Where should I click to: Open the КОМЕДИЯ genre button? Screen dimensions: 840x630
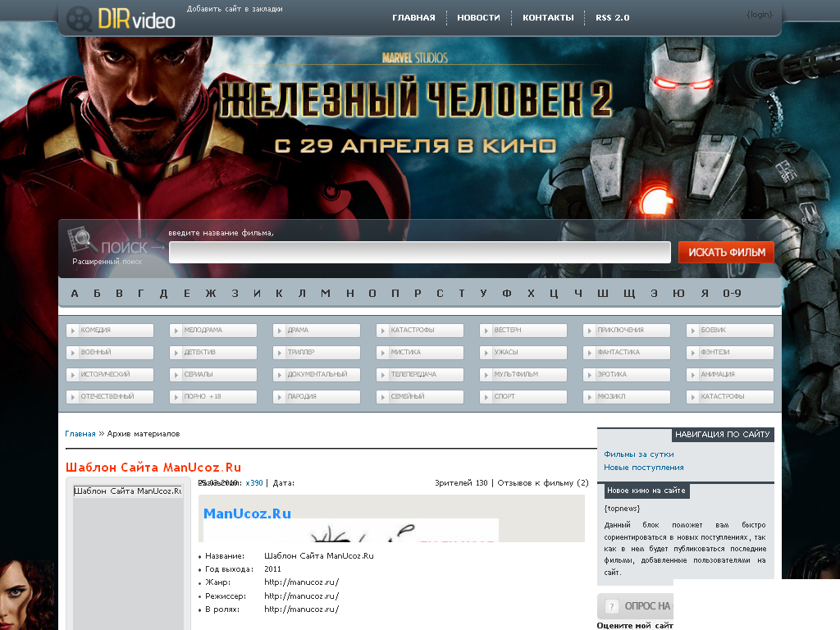pos(110,331)
